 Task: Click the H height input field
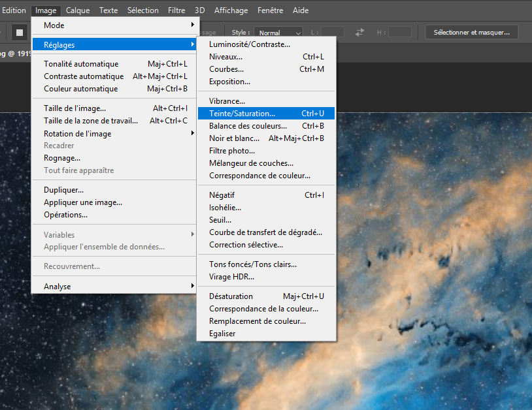click(x=400, y=32)
